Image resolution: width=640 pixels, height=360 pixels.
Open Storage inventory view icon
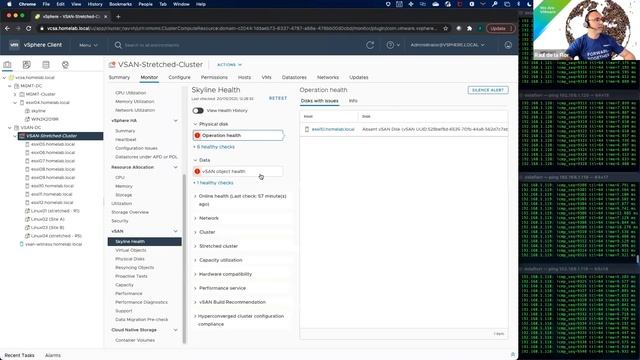[46, 64]
